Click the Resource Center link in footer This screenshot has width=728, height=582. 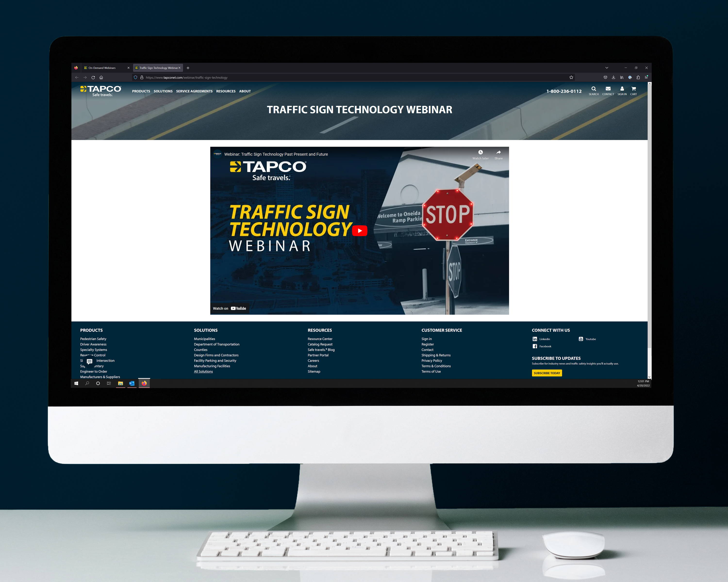(319, 339)
